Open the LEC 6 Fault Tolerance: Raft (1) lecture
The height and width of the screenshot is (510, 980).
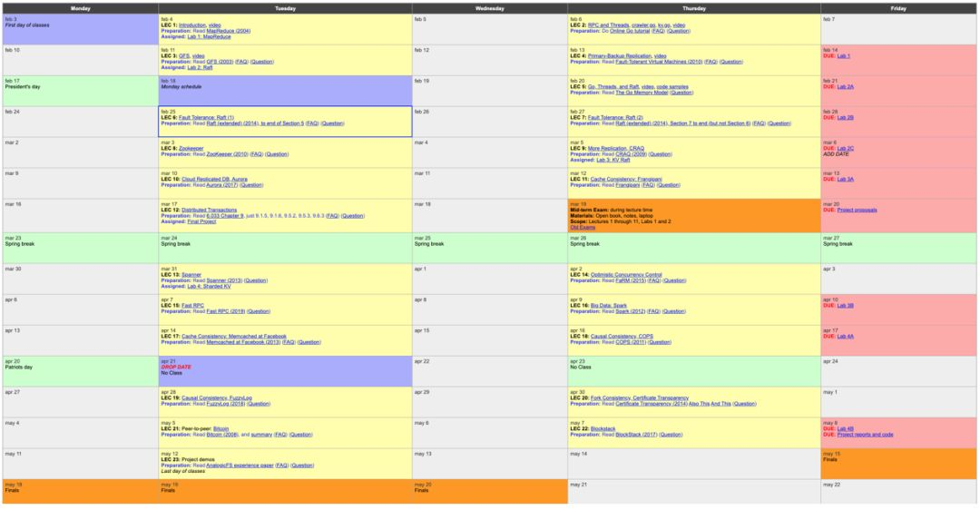[x=206, y=117]
